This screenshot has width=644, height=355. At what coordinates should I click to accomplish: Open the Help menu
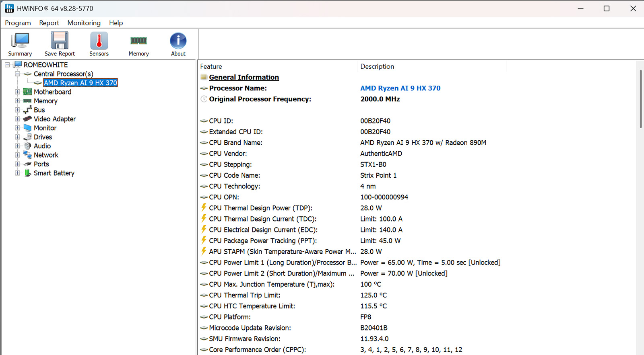(116, 23)
